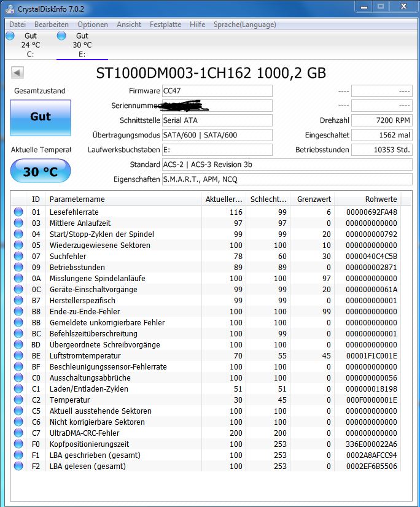
Task: Click status orb for Ende-zu-Ende-Fehler
Action: pos(18,311)
